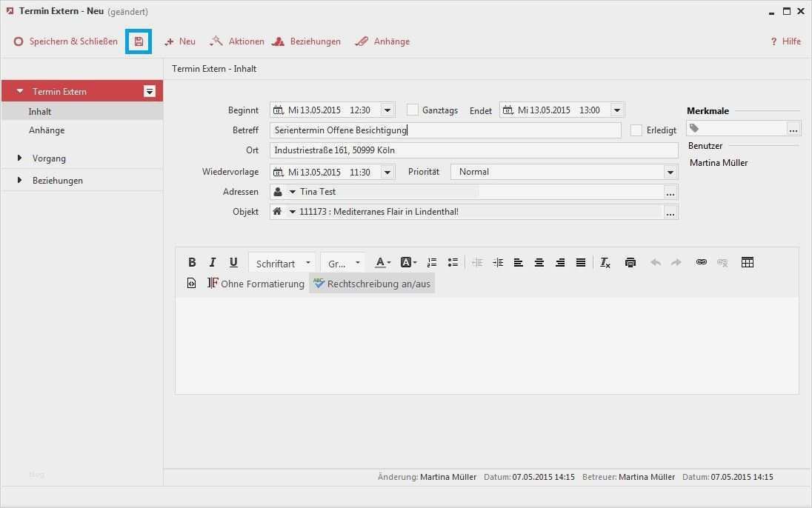Viewport: 812px width, 508px height.
Task: Click the tag icon in Merkmale field
Action: [x=694, y=128]
